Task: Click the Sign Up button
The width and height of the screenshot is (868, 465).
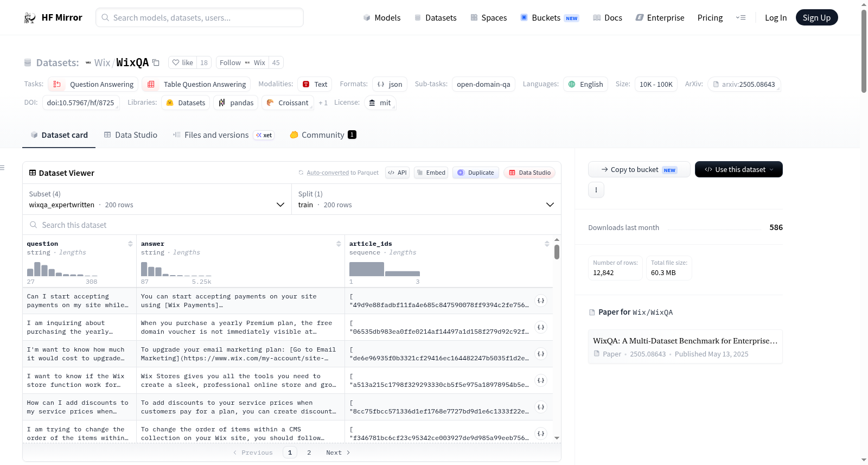Action: (817, 17)
